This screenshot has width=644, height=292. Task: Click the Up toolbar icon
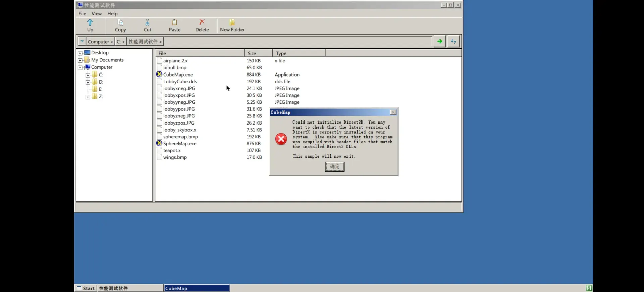click(x=90, y=22)
